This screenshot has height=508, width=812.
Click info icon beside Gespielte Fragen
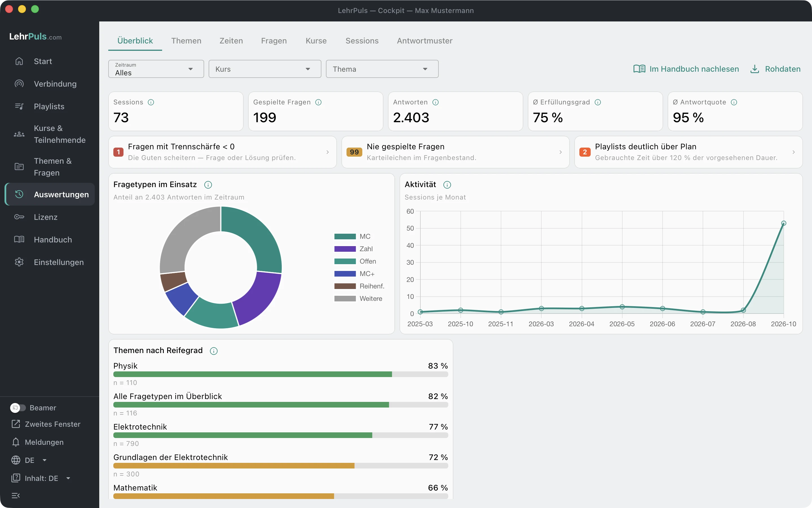(318, 102)
